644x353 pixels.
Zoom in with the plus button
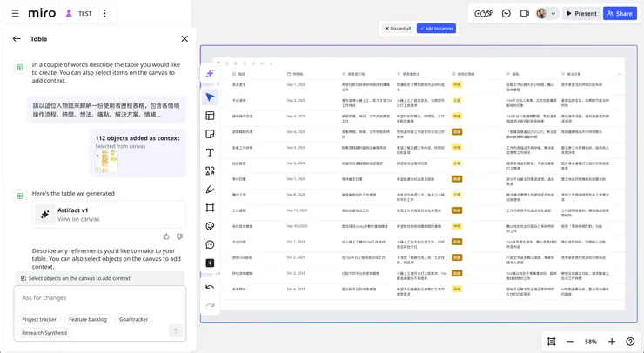click(x=612, y=342)
